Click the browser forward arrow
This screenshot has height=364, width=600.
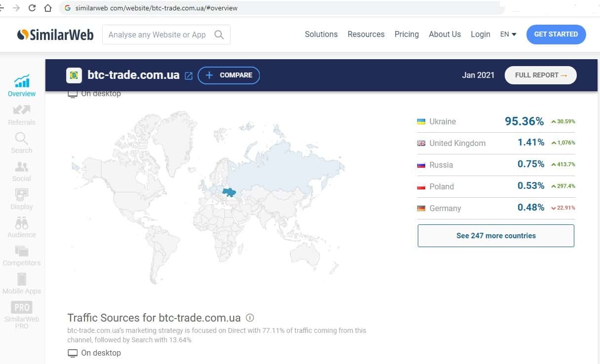pos(17,8)
